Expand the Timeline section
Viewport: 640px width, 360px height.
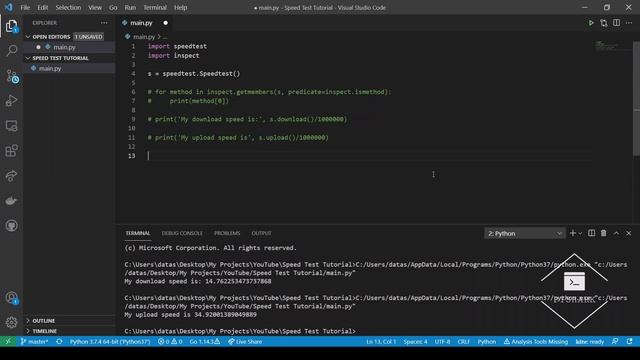[69, 331]
